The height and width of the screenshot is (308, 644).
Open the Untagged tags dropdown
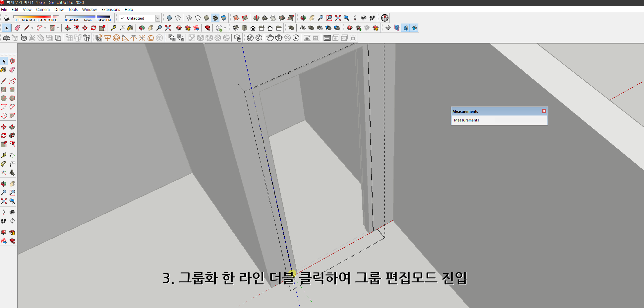click(158, 18)
